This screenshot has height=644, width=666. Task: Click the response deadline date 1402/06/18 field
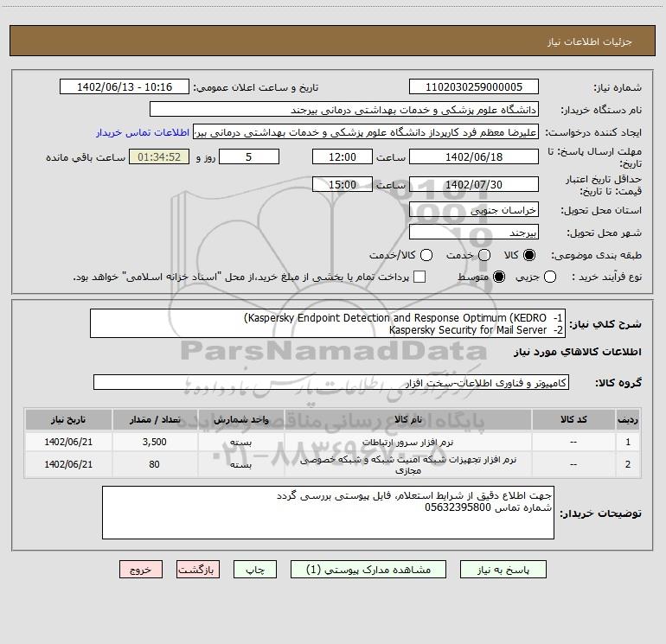click(474, 156)
